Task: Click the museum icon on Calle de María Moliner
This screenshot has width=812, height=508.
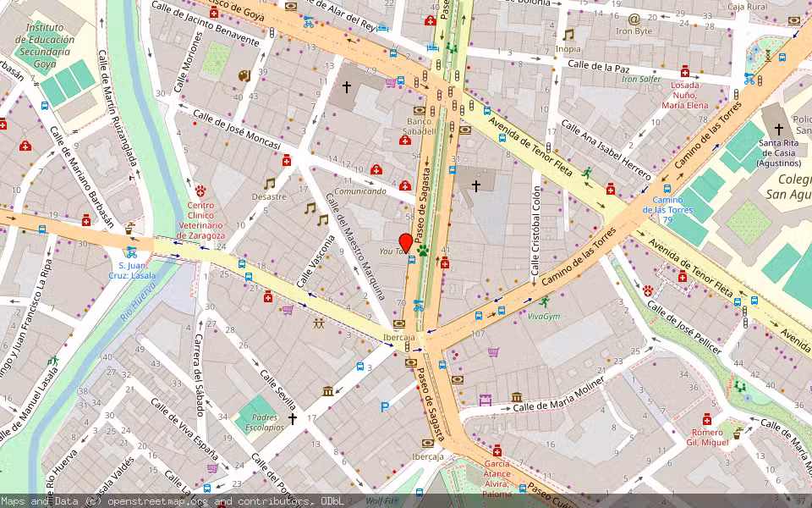Action: pos(517,398)
